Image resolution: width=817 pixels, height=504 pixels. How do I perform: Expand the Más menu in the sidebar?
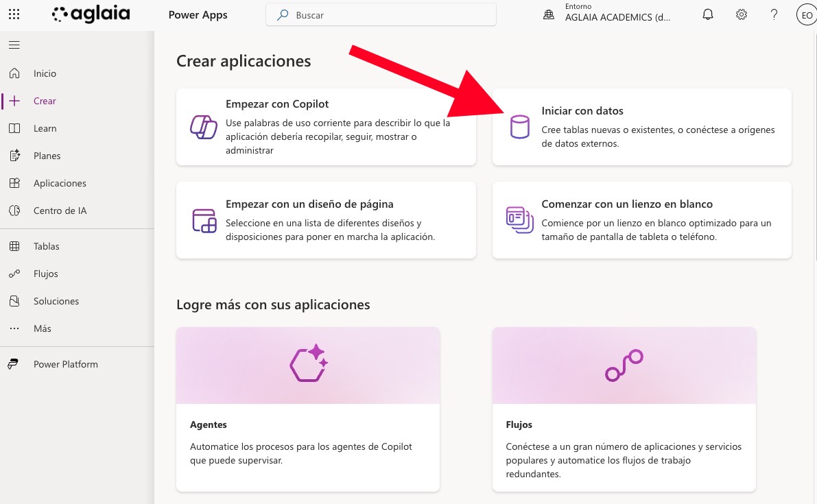coord(15,328)
